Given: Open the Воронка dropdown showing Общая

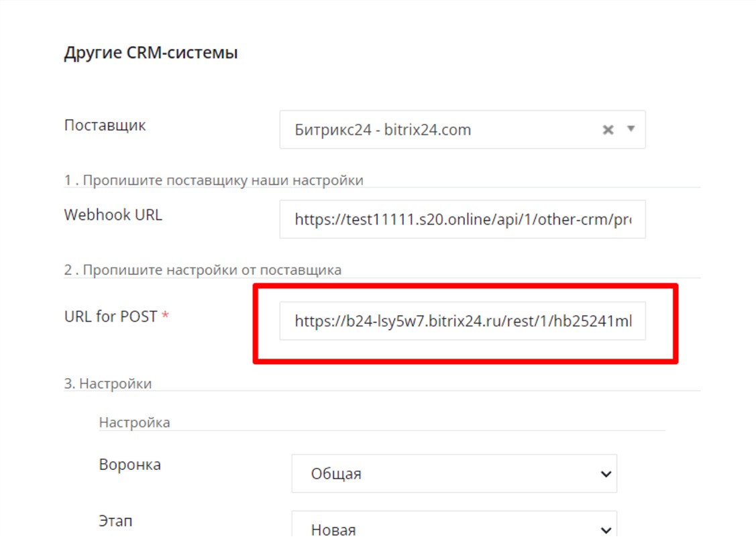Looking at the screenshot, I should pyautogui.click(x=454, y=473).
